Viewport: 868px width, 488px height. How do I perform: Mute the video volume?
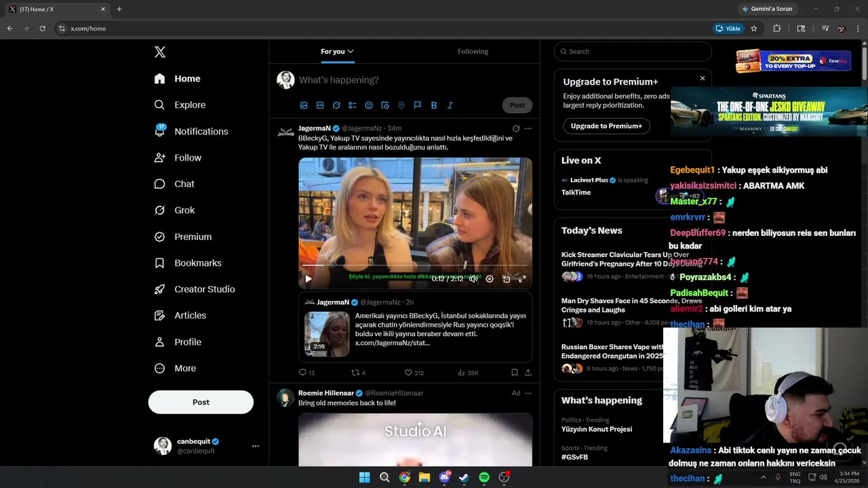point(473,279)
